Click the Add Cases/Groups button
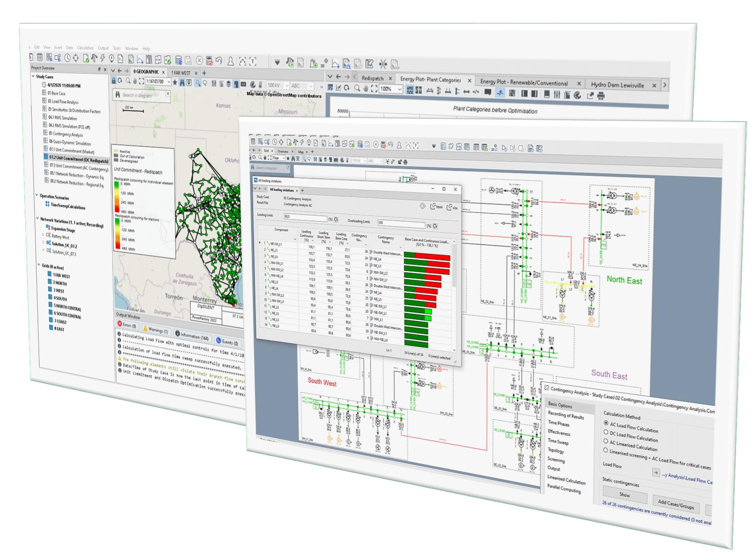Screen dimensions: 756x560 (676, 504)
